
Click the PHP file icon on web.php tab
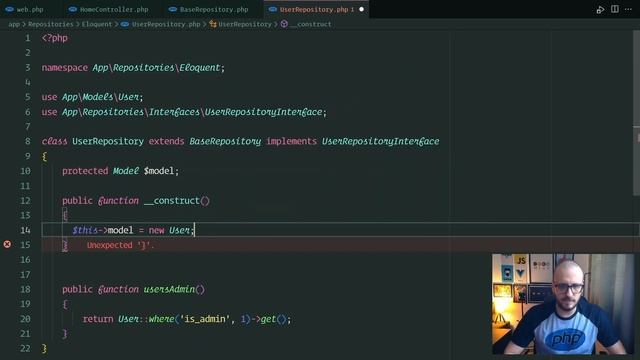9,9
